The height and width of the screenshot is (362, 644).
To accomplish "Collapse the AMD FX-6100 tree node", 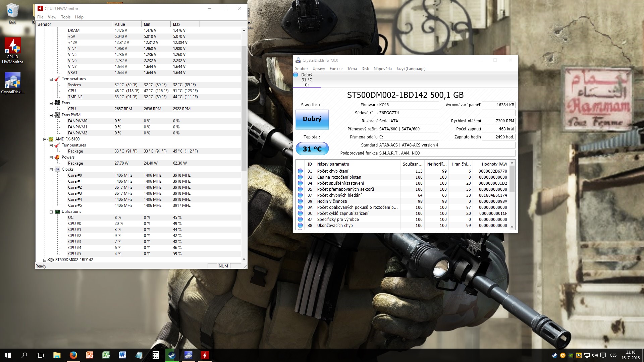I will click(x=45, y=139).
